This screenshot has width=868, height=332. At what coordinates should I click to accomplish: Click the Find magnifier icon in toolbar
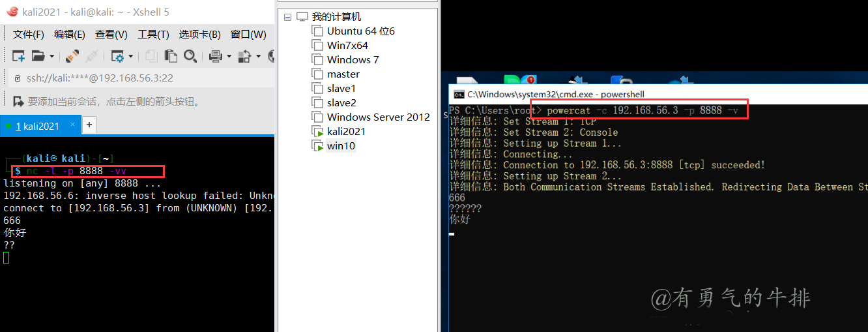[190, 56]
